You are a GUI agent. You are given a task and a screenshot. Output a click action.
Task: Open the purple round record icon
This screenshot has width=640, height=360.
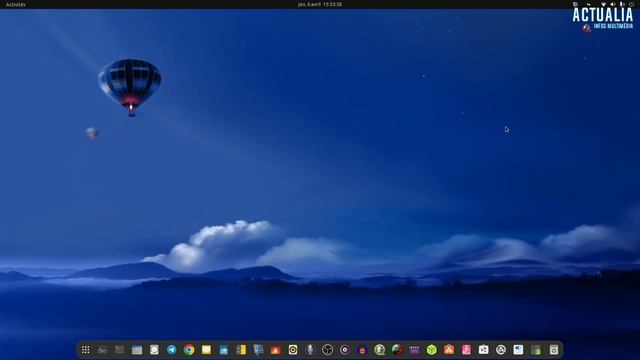point(345,350)
